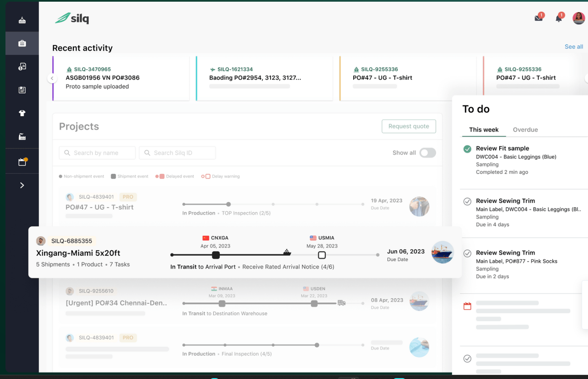Click CNXGA departure port marker
The width and height of the screenshot is (588, 379).
[216, 255]
